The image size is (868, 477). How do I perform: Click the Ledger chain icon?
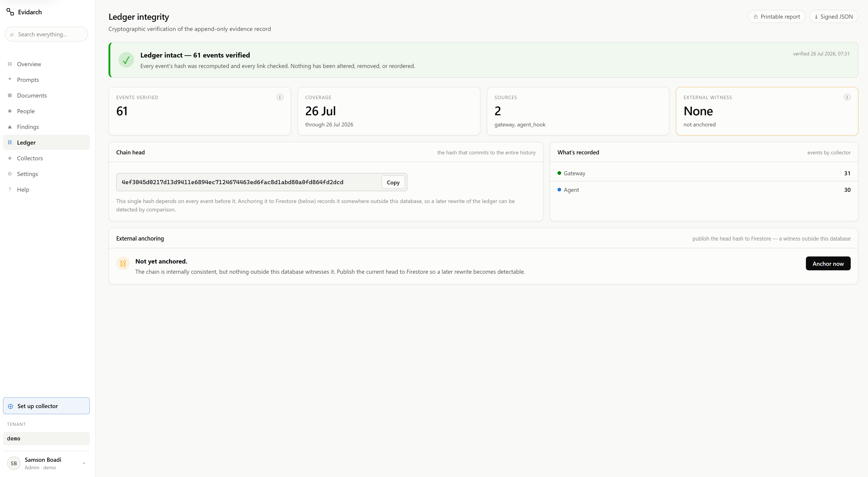[x=10, y=143]
